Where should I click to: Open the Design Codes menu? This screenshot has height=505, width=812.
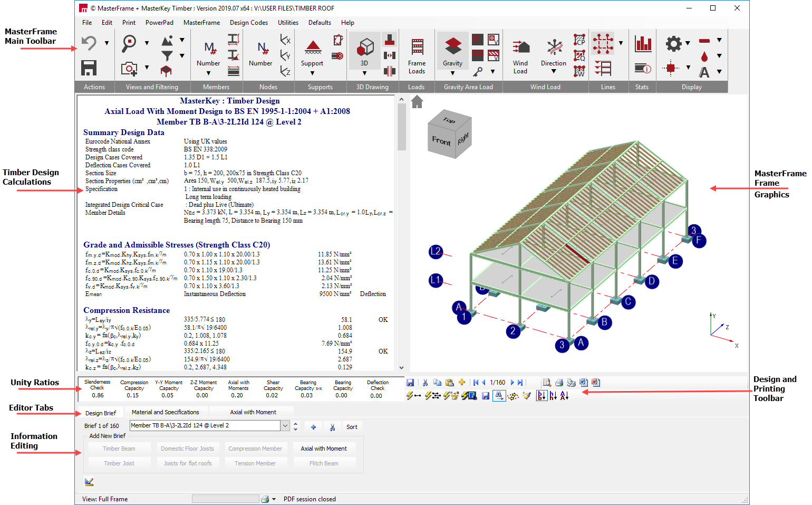[x=248, y=23]
